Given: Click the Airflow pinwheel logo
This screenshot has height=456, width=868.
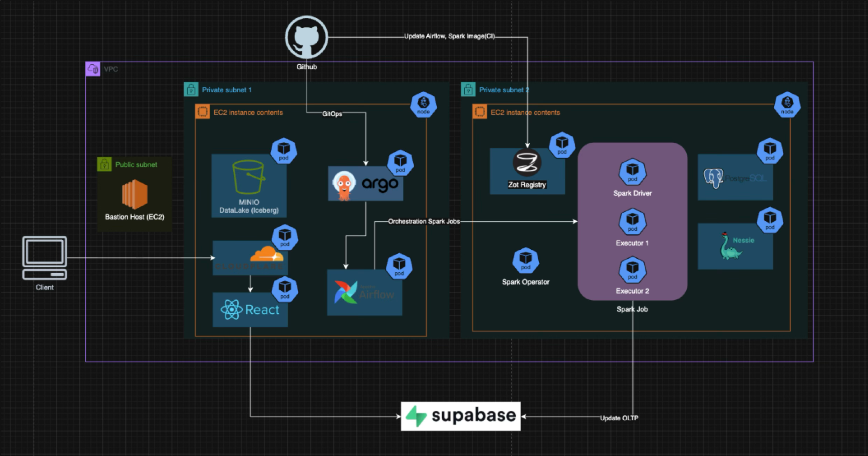Looking at the screenshot, I should click(x=346, y=292).
